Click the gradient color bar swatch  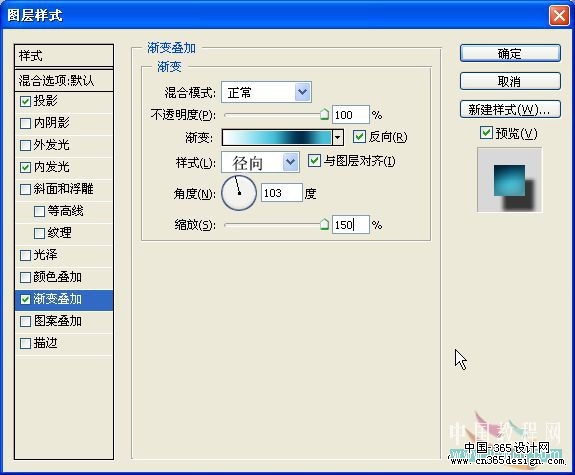(x=277, y=138)
